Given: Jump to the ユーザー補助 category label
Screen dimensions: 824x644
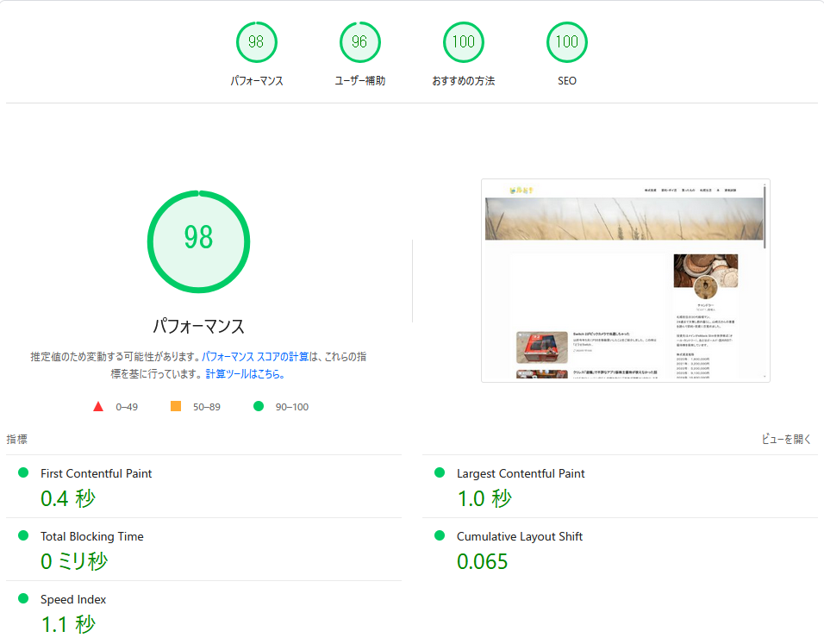Looking at the screenshot, I should pos(360,81).
